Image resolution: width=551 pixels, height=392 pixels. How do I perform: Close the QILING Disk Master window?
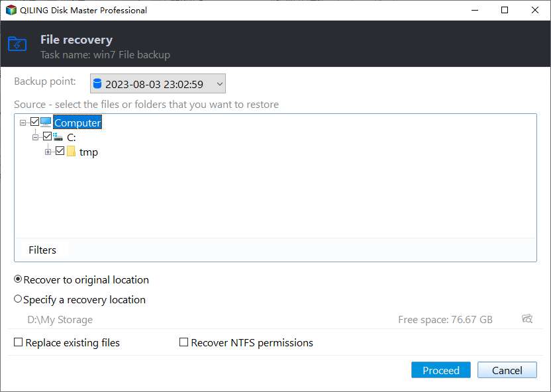535,10
